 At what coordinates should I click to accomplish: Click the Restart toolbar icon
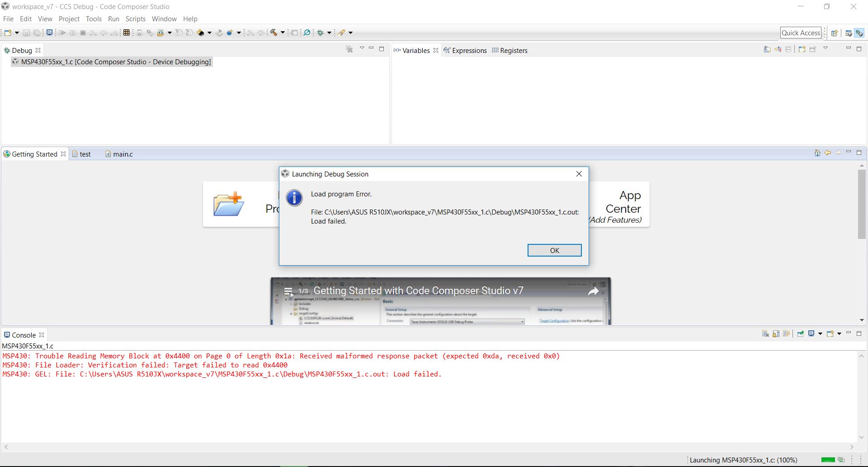click(219, 33)
